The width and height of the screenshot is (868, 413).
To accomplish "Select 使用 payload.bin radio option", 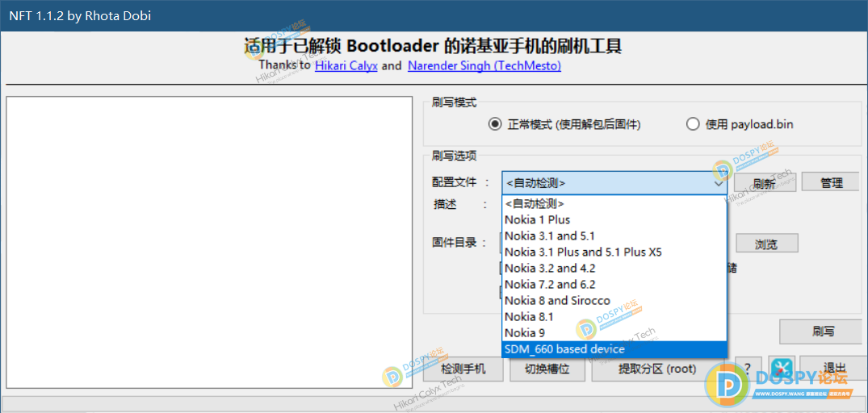I will [x=740, y=124].
